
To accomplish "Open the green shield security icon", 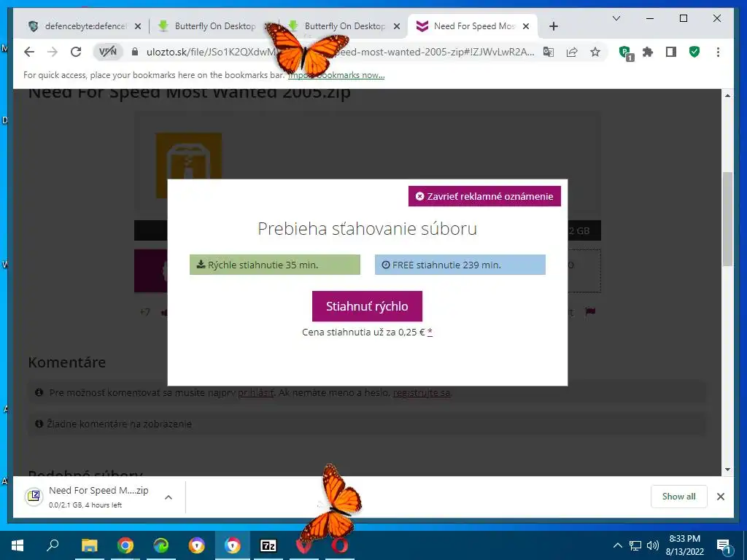I will tap(694, 52).
